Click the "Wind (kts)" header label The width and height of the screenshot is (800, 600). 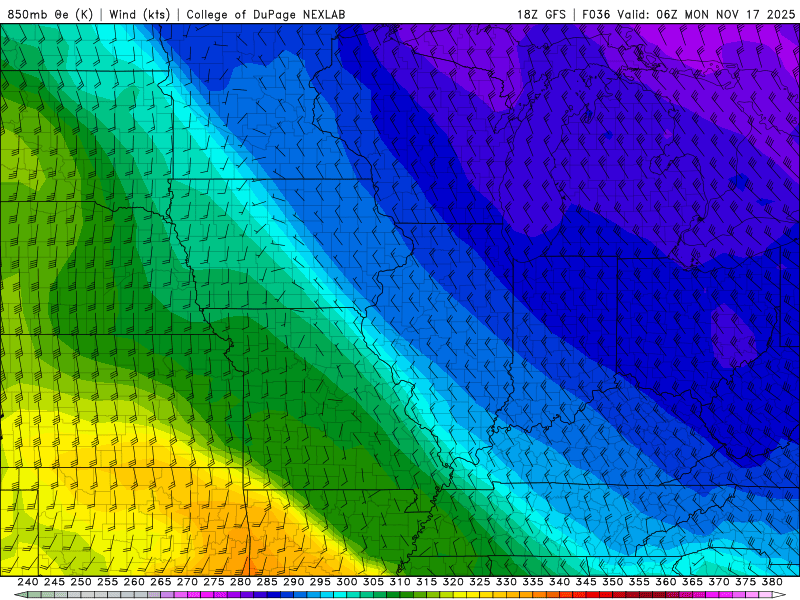[139, 14]
